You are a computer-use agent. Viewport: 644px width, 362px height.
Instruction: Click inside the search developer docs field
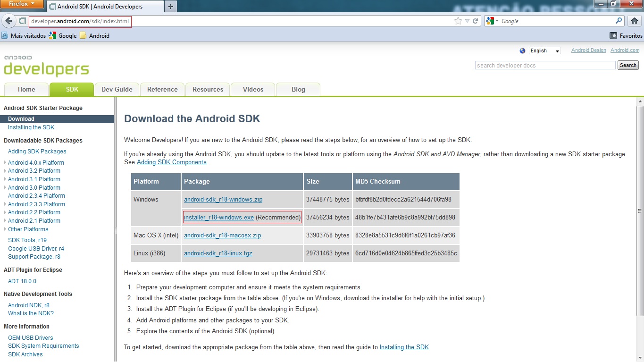coord(545,65)
